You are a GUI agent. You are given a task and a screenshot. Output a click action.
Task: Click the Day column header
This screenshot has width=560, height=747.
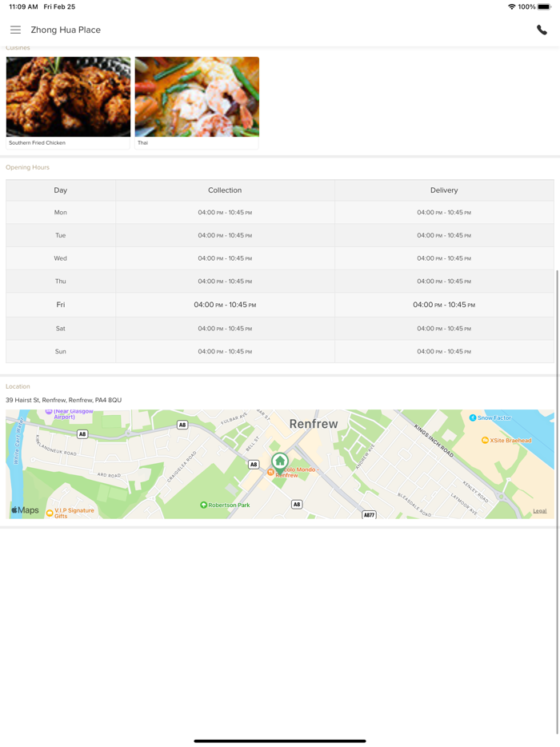61,190
